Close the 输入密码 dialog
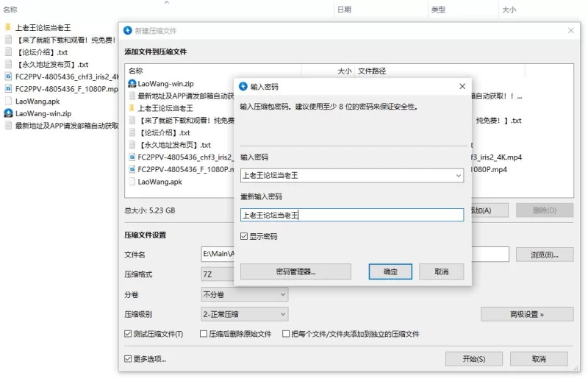Screen dimensions: 588x384 [x=462, y=86]
